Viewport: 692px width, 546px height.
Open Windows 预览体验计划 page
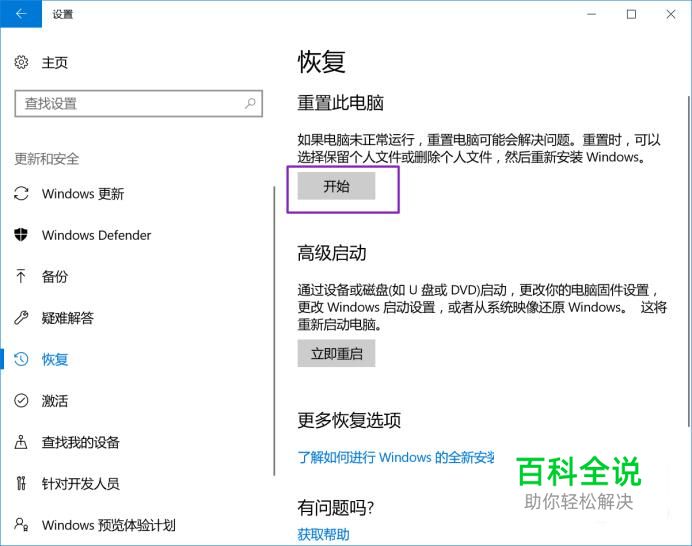109,525
